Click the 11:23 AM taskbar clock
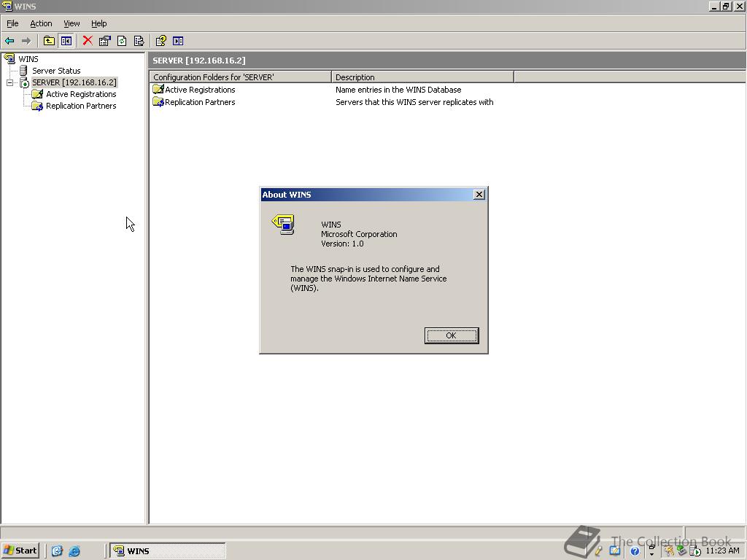Screen dimensions: 747x560 722,551
